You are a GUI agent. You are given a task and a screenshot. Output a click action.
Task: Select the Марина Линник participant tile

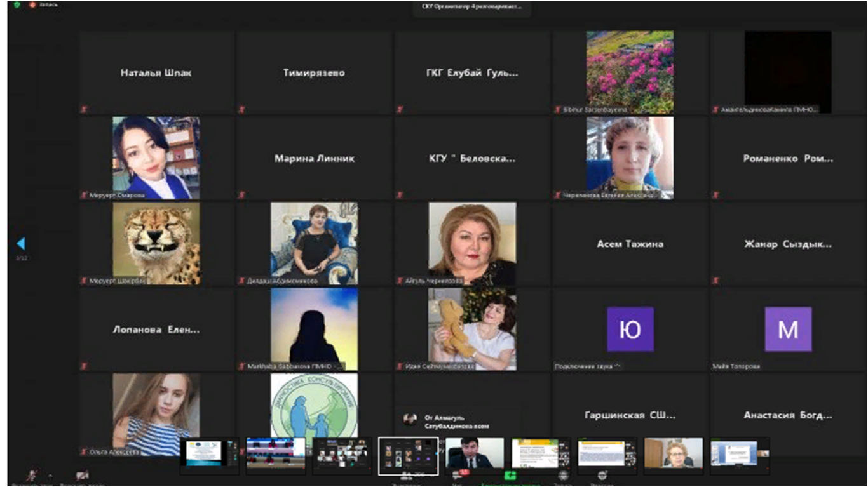314,158
